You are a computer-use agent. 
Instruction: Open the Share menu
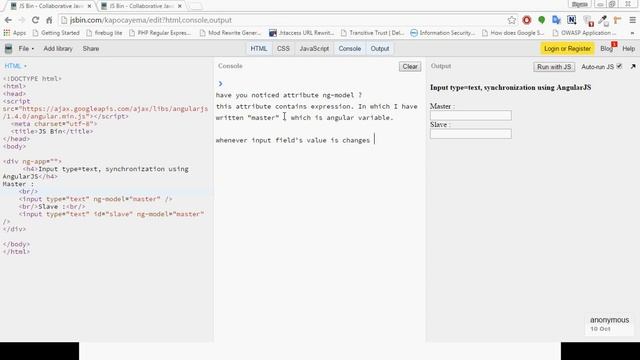coord(91,49)
